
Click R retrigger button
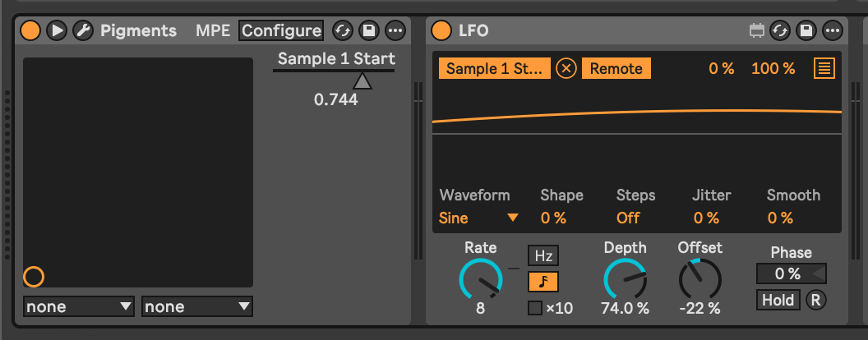(x=815, y=301)
